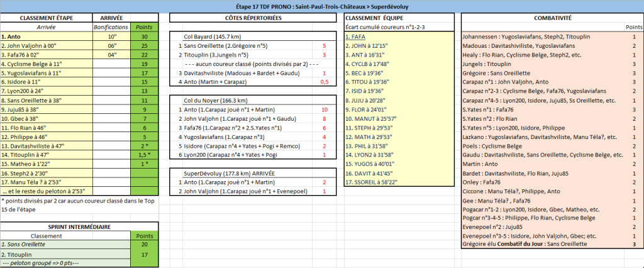This screenshot has height=268, width=644.
Task: Select the green 30 points cell for Anto
Action: tap(145, 37)
